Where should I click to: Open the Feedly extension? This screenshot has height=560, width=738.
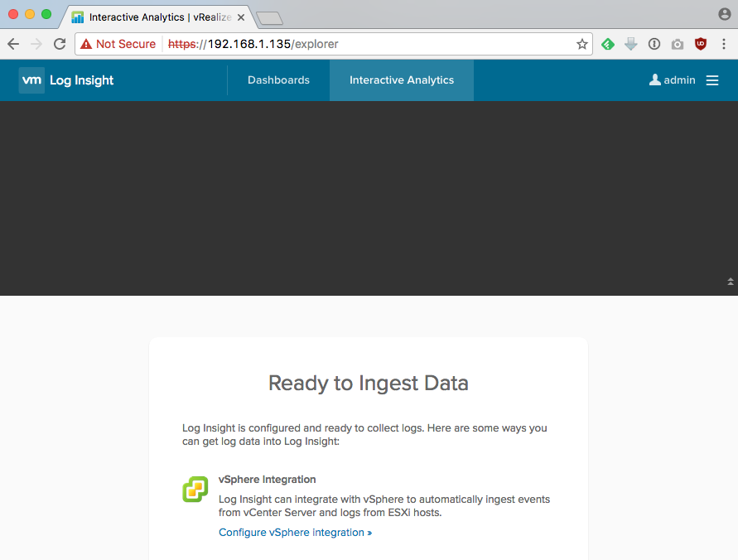[x=608, y=43]
